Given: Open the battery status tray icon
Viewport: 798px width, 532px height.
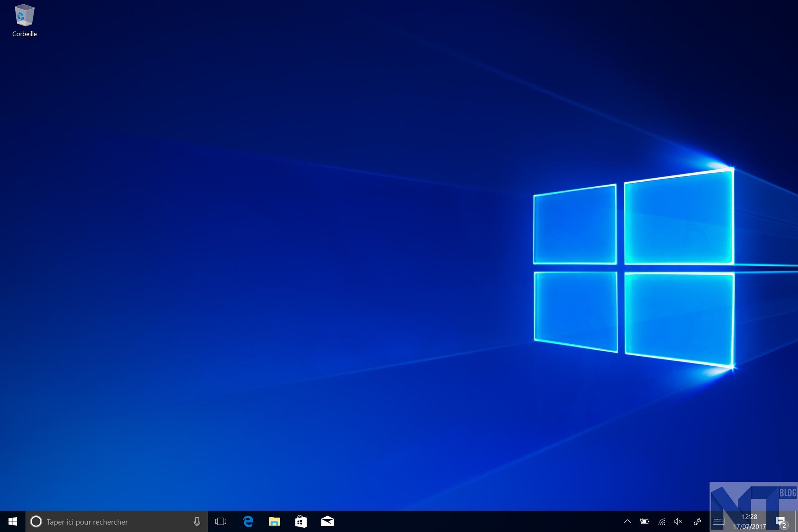Looking at the screenshot, I should click(644, 521).
